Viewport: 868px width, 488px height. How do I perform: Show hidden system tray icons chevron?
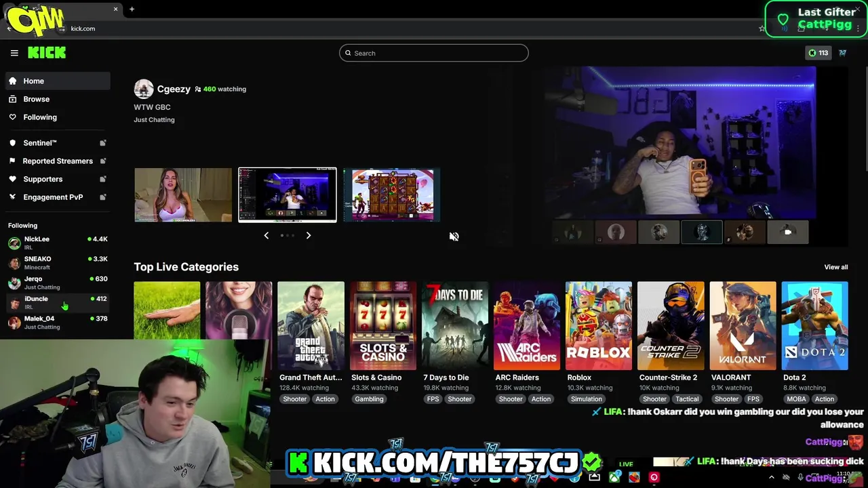coord(772,477)
